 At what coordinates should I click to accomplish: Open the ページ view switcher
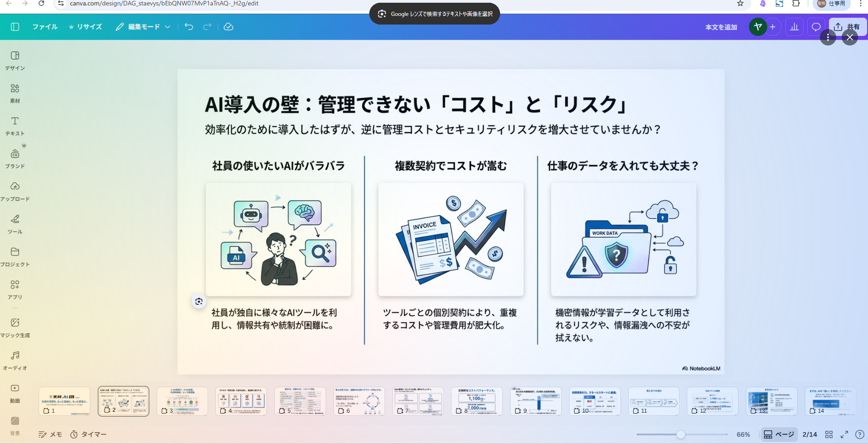[x=779, y=434]
